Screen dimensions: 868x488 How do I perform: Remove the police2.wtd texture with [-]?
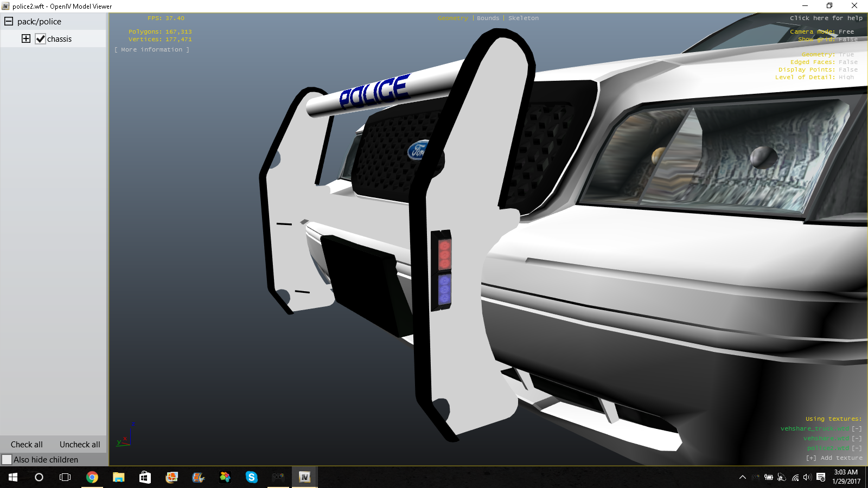(x=857, y=448)
